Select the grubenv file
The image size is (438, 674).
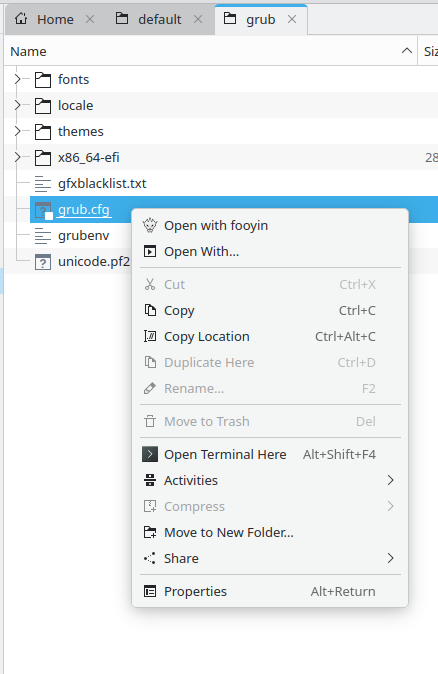coord(83,236)
